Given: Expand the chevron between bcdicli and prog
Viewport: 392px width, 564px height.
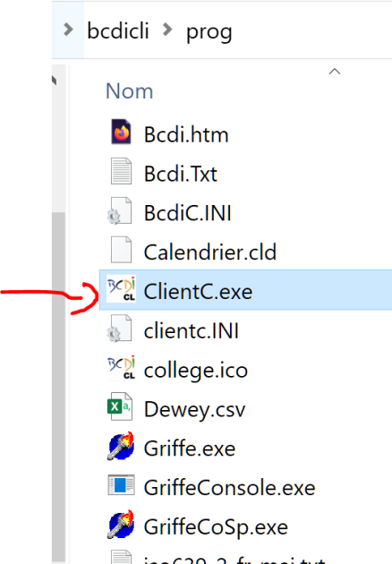Looking at the screenshot, I should click(x=166, y=30).
